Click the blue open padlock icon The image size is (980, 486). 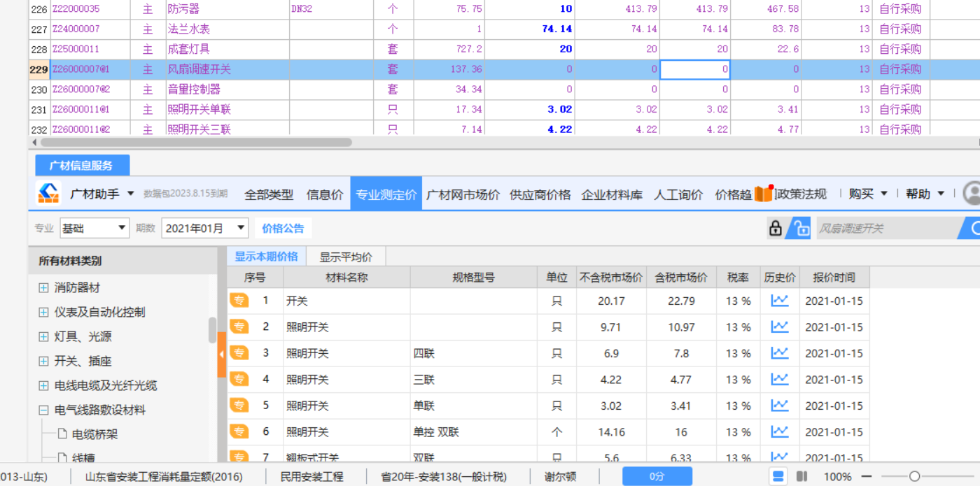click(798, 228)
